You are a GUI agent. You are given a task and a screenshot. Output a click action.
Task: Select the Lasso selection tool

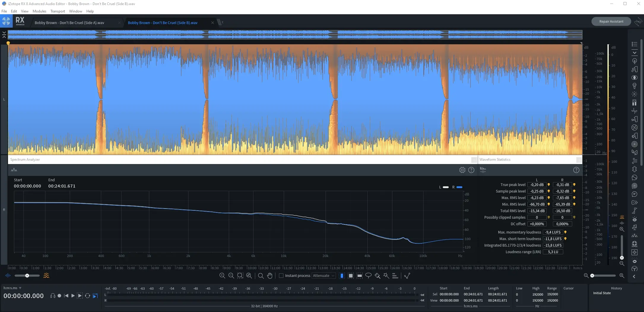click(368, 276)
